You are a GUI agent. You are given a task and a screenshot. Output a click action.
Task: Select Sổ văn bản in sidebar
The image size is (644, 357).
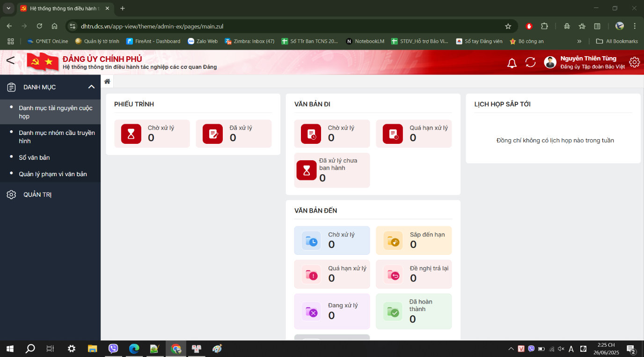[x=34, y=157]
